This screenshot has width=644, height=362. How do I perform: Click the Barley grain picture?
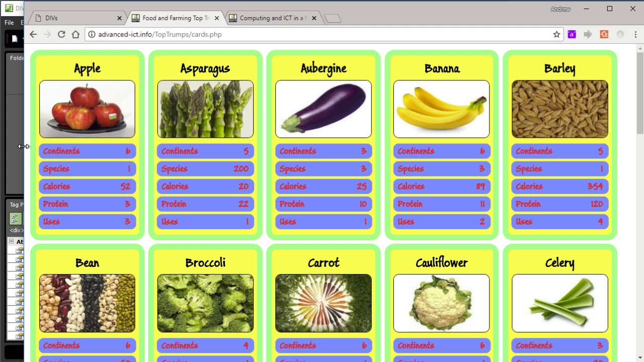pos(559,109)
